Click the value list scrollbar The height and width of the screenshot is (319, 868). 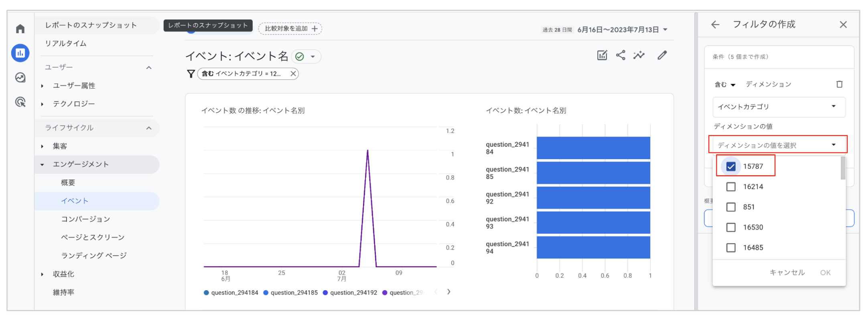coord(843,168)
